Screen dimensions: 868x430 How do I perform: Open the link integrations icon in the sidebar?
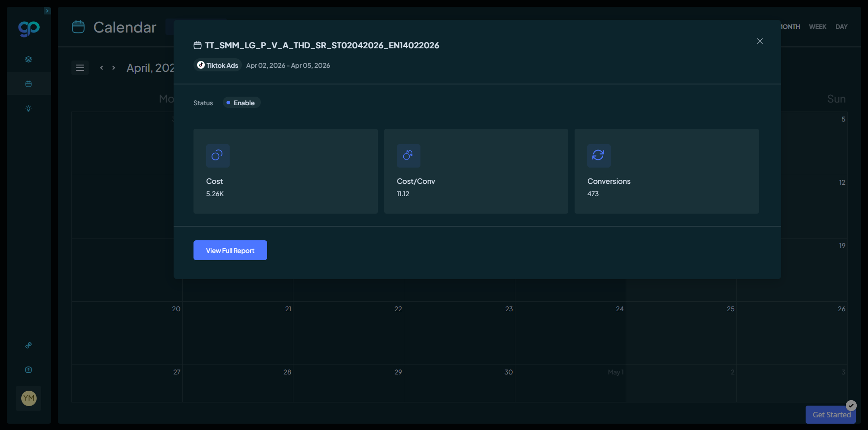pyautogui.click(x=28, y=345)
